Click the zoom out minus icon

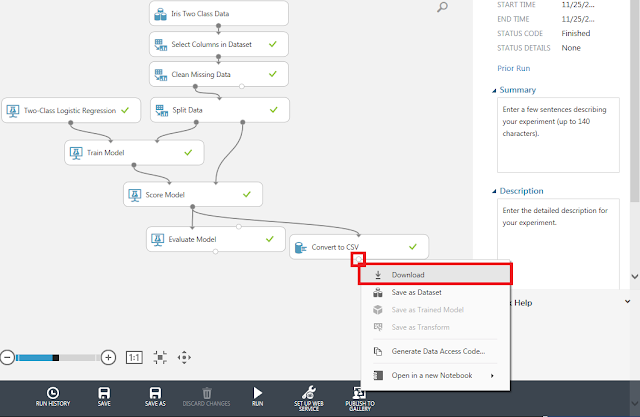(7, 357)
